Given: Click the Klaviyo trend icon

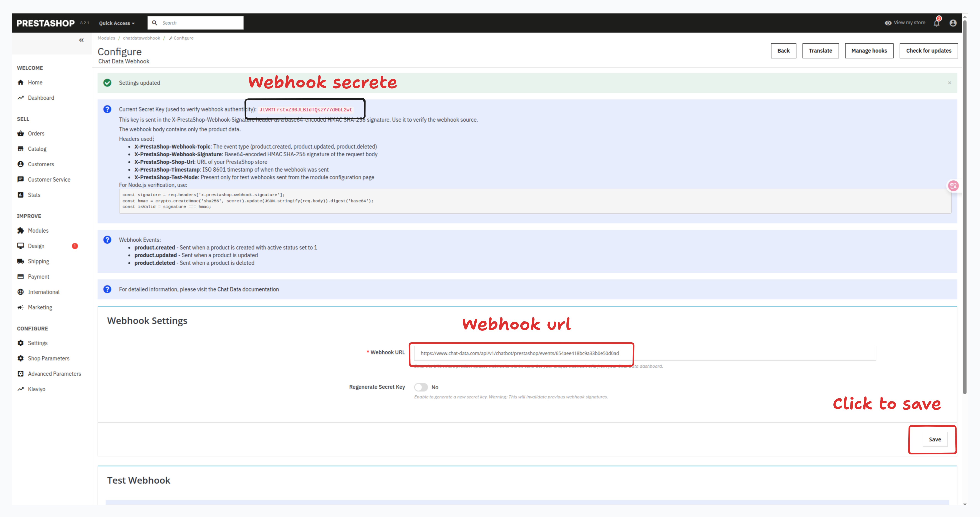Looking at the screenshot, I should click(21, 389).
